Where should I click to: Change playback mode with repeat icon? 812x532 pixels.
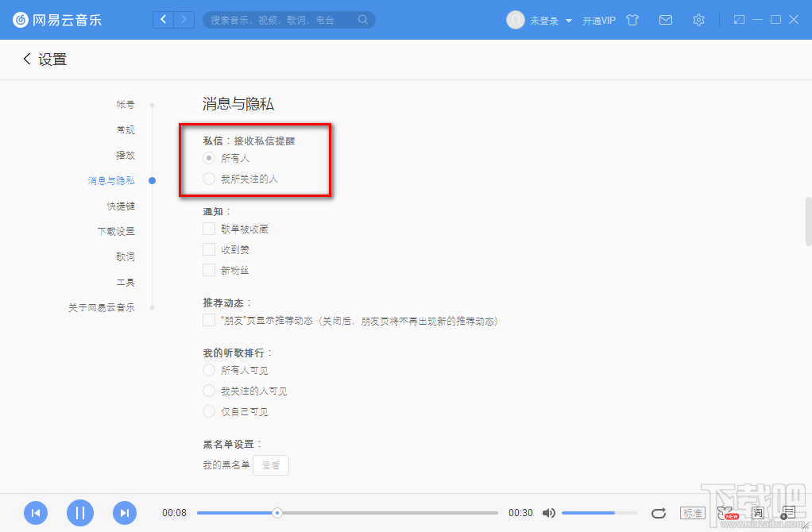click(x=659, y=513)
